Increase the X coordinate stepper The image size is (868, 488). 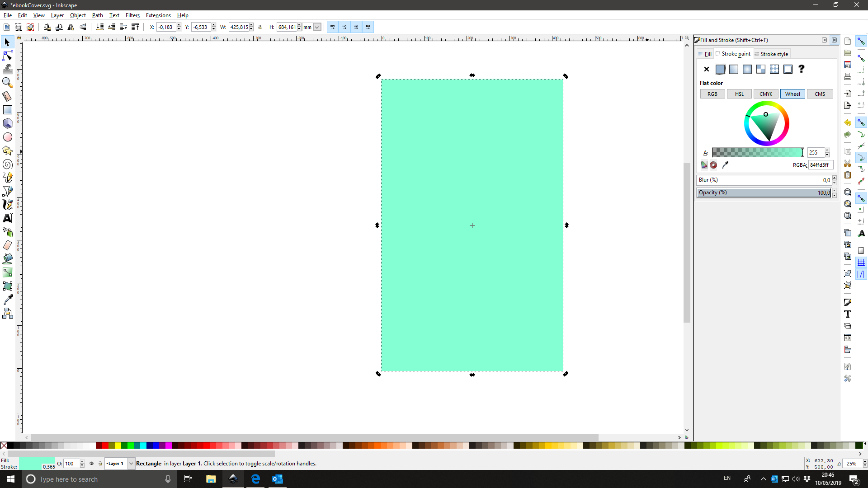click(x=179, y=25)
